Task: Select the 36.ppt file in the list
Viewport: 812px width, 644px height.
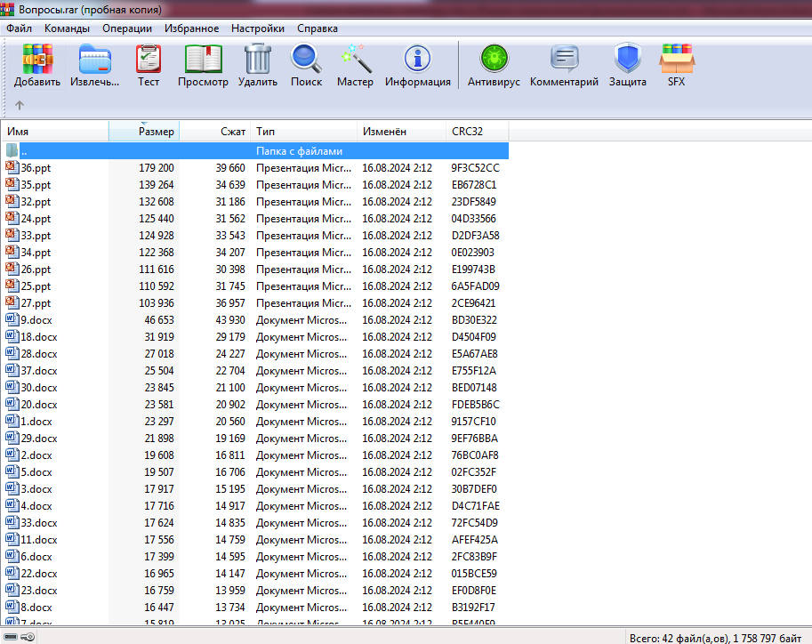Action: coord(36,168)
